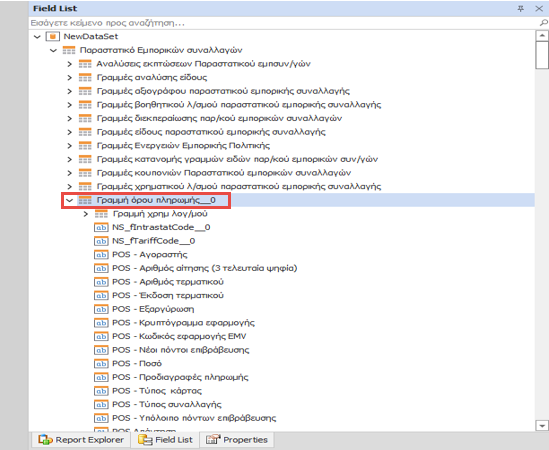Click the ab icon beside NS_fIntrastatCode__0
Screen dimensions: 549x450
click(101, 228)
